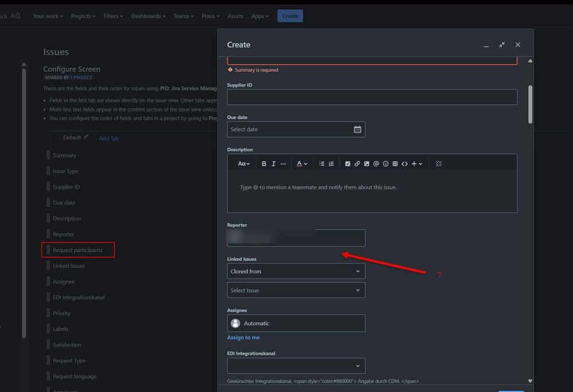Insert a bullet list in Description

[x=322, y=164]
